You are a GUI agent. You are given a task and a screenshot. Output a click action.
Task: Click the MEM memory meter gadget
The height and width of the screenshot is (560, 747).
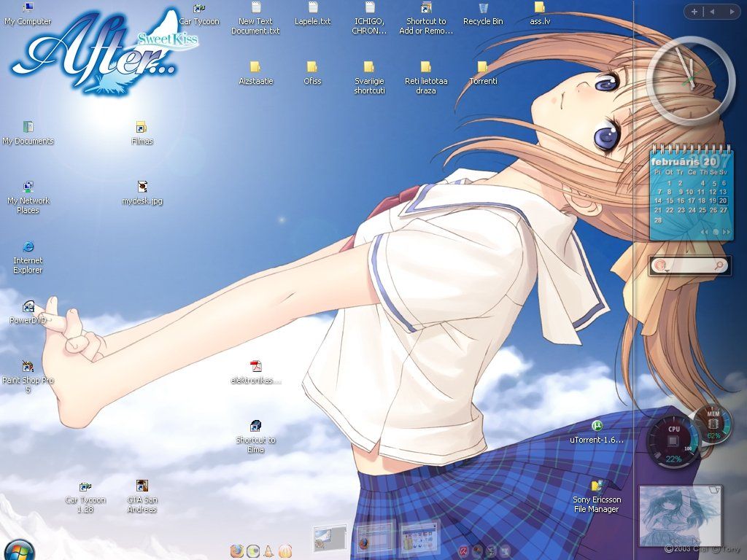pos(713,424)
